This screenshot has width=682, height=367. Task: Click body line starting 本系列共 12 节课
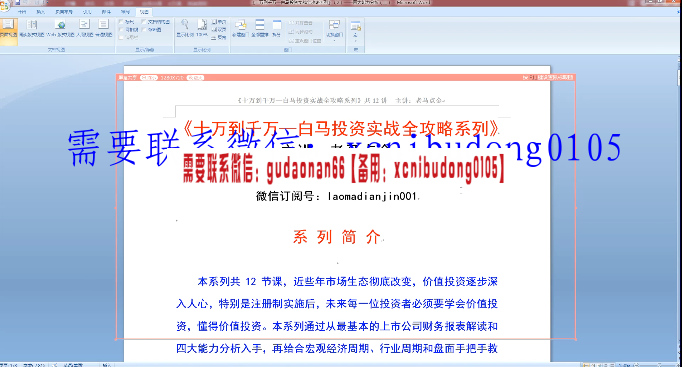pyautogui.click(x=347, y=282)
